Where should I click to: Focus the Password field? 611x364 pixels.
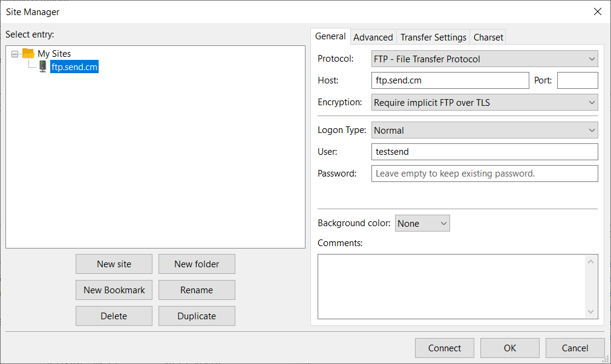(485, 174)
